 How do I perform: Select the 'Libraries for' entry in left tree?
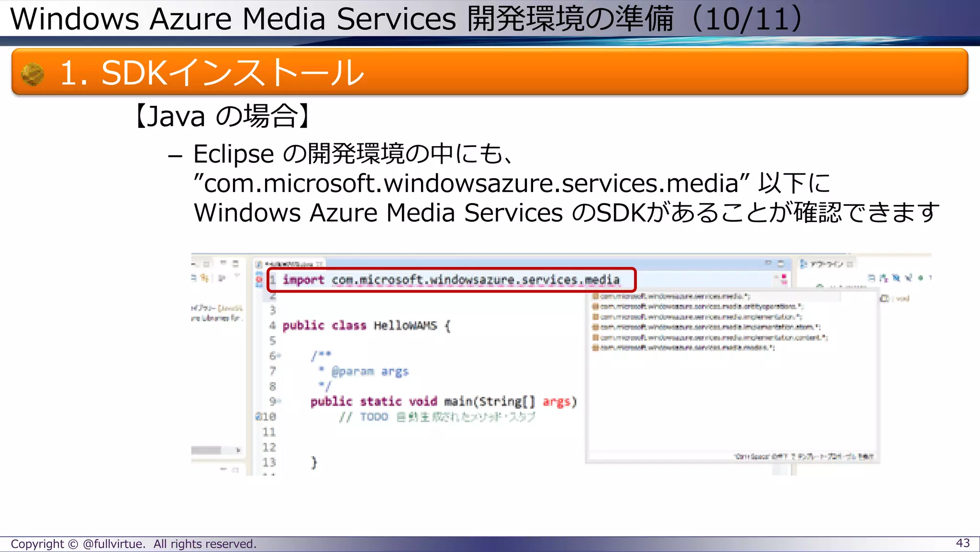pos(217,318)
